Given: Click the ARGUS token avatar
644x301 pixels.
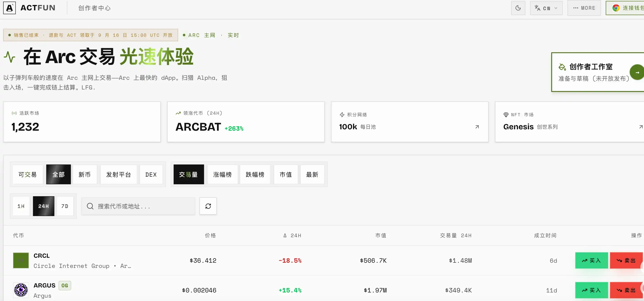Looking at the screenshot, I should [x=21, y=290].
